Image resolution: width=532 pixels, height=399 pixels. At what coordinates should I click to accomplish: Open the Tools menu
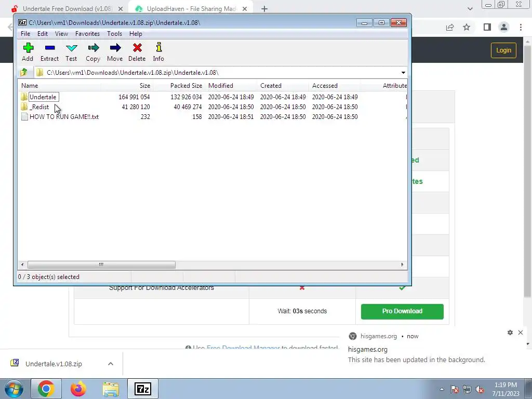[114, 34]
